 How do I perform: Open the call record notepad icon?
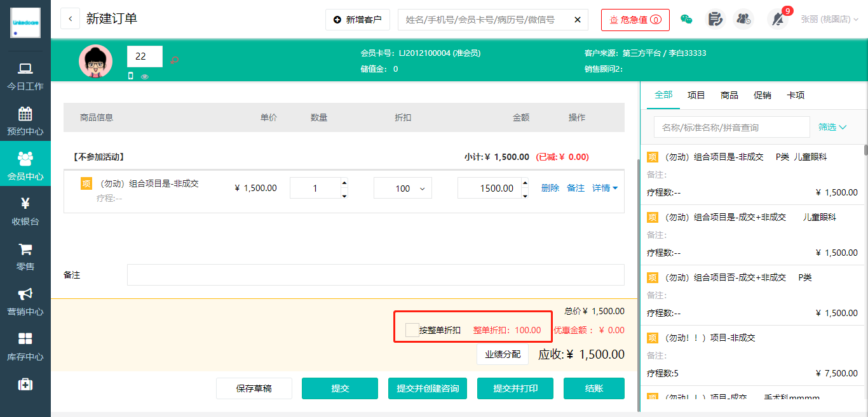(x=715, y=19)
